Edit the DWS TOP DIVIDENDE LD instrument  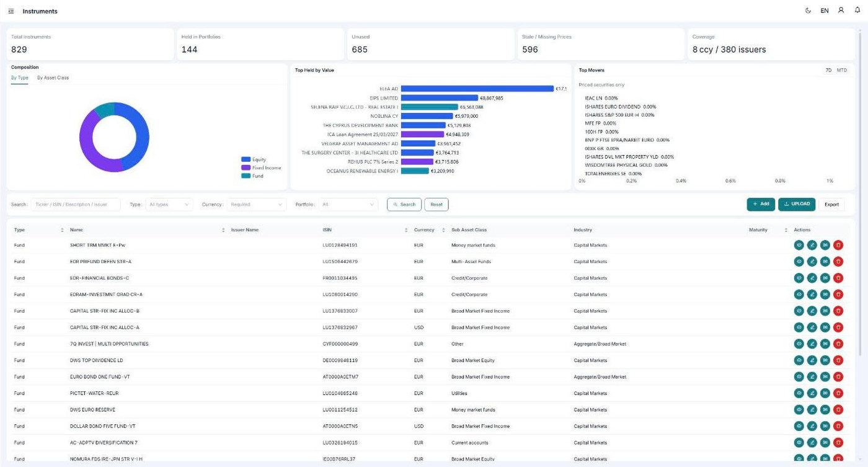[x=812, y=360]
